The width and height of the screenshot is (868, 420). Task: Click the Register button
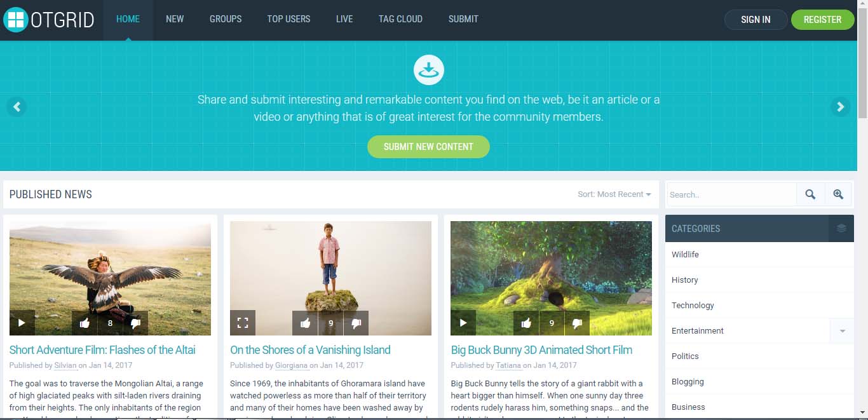coord(822,20)
